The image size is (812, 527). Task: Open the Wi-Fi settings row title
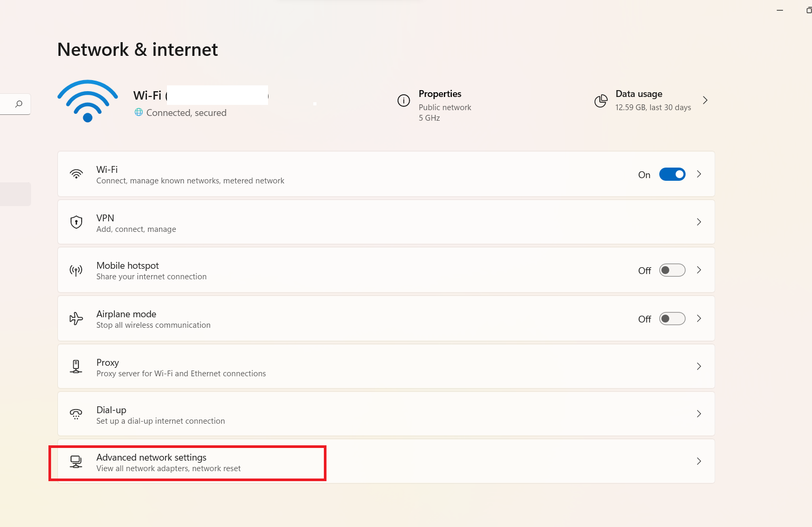107,170
